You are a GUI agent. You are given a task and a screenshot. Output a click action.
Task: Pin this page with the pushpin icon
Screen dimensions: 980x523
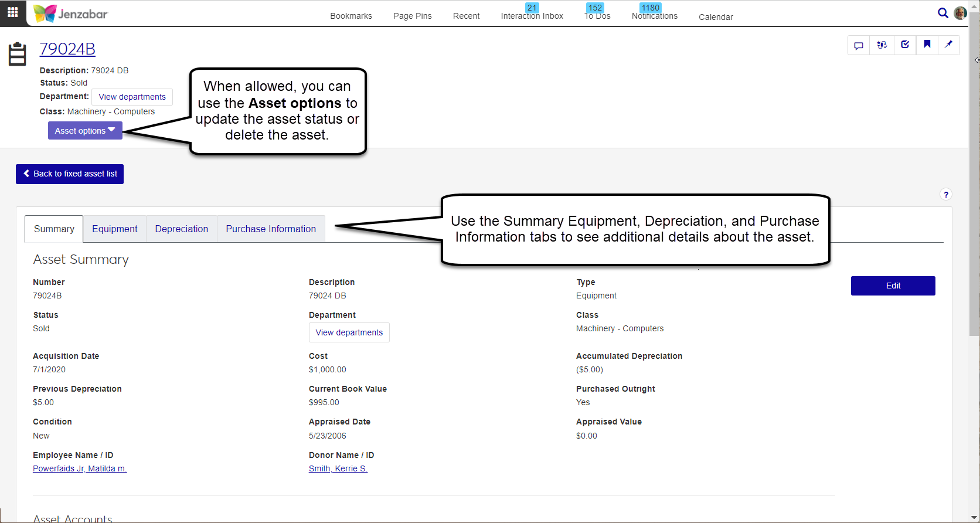coord(949,45)
